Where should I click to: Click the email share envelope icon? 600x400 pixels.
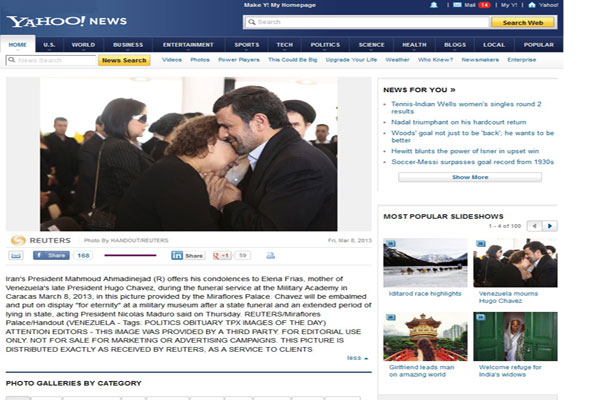pyautogui.click(x=18, y=255)
